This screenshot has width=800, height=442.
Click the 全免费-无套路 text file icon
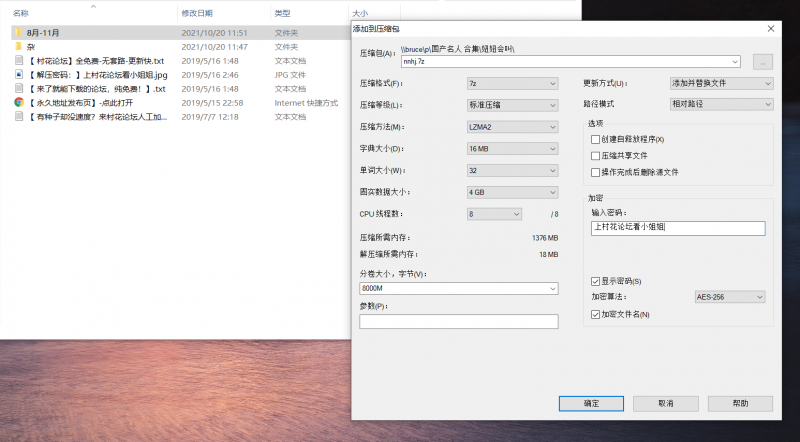point(18,60)
